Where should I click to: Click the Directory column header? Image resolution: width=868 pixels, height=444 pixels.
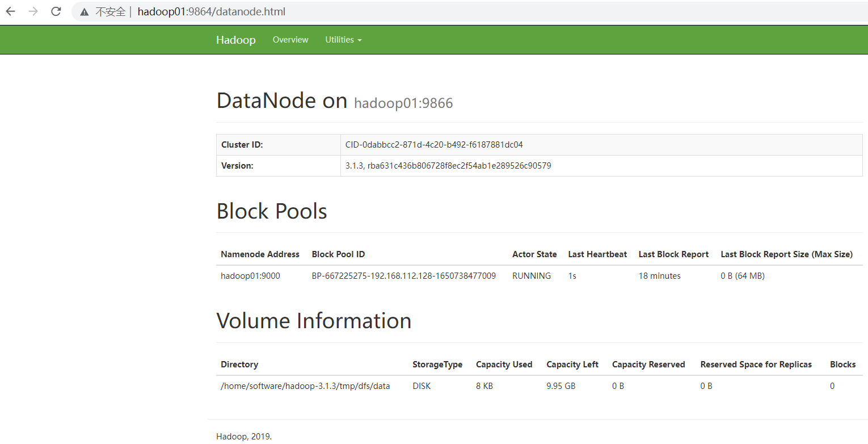coord(239,365)
